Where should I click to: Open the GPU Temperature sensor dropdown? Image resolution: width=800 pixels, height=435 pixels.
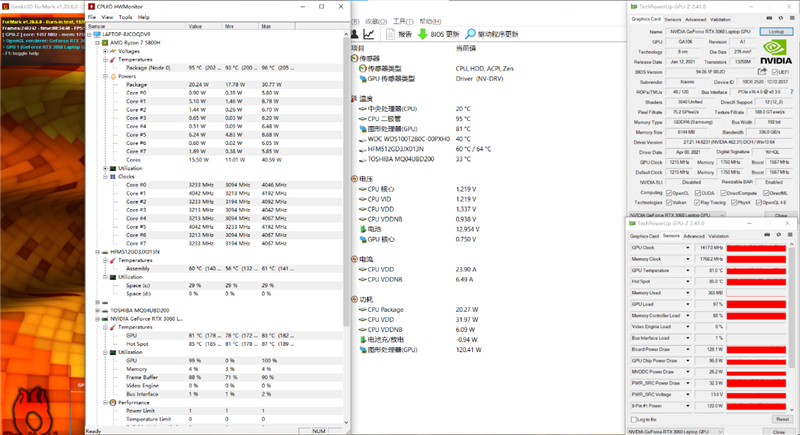[x=687, y=270]
